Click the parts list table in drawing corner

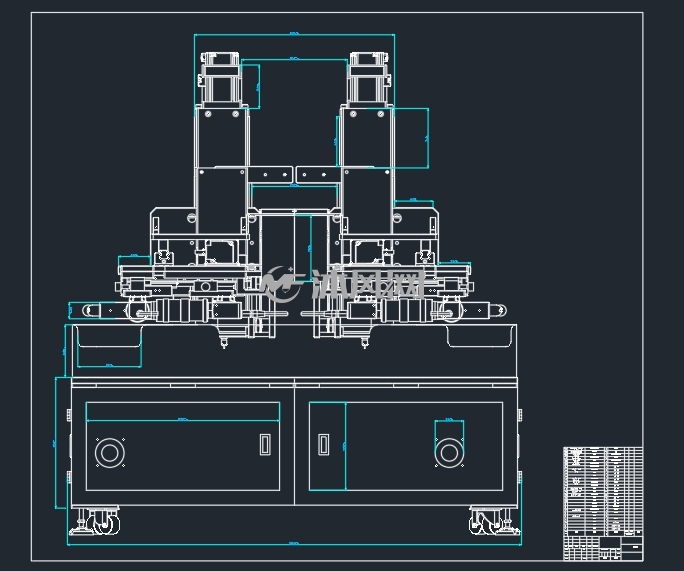(603, 503)
